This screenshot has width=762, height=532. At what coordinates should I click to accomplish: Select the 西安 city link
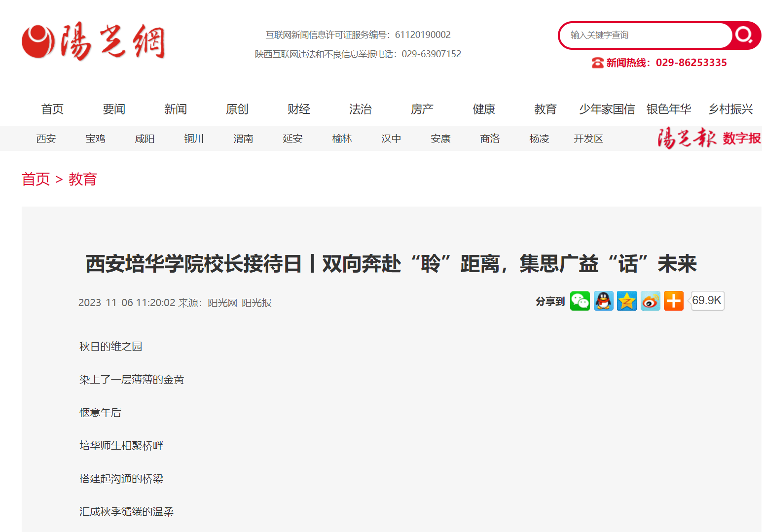[46, 139]
